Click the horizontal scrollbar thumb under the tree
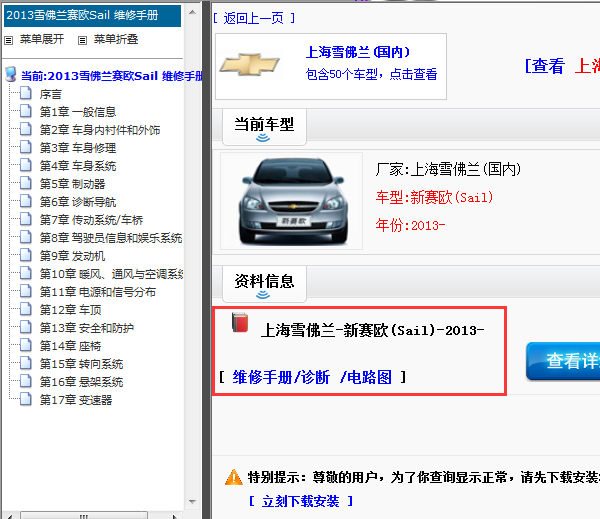 pyautogui.click(x=84, y=515)
